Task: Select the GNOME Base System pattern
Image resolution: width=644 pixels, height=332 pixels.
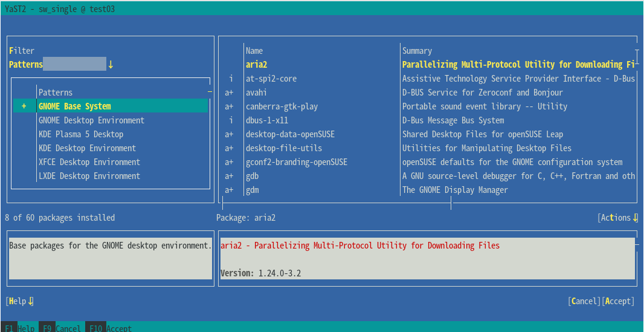Action: pyautogui.click(x=111, y=106)
